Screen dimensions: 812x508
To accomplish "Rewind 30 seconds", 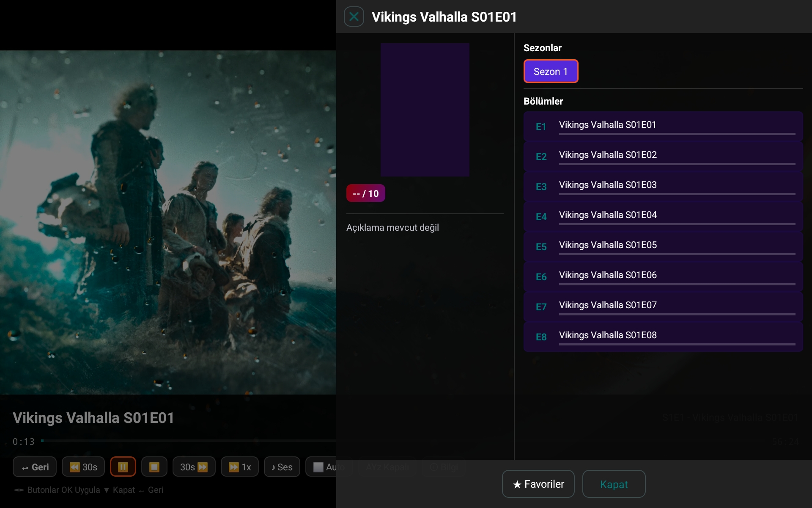I will pos(83,467).
